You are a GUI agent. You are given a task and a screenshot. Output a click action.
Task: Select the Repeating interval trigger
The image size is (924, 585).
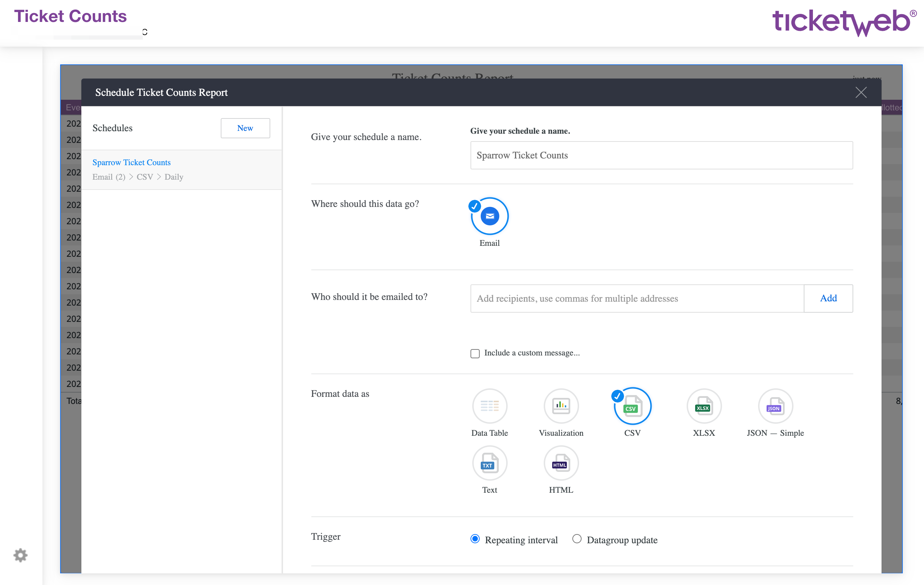click(x=475, y=539)
